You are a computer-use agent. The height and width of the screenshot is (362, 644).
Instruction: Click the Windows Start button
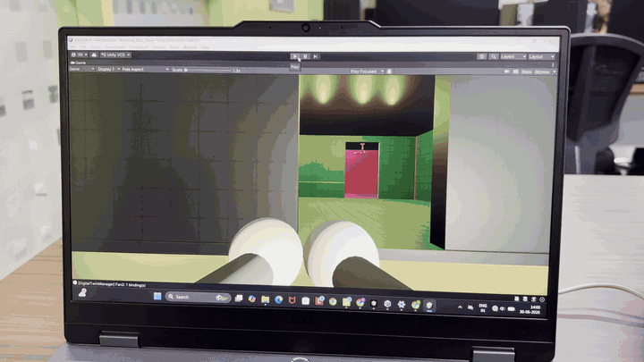point(157,296)
